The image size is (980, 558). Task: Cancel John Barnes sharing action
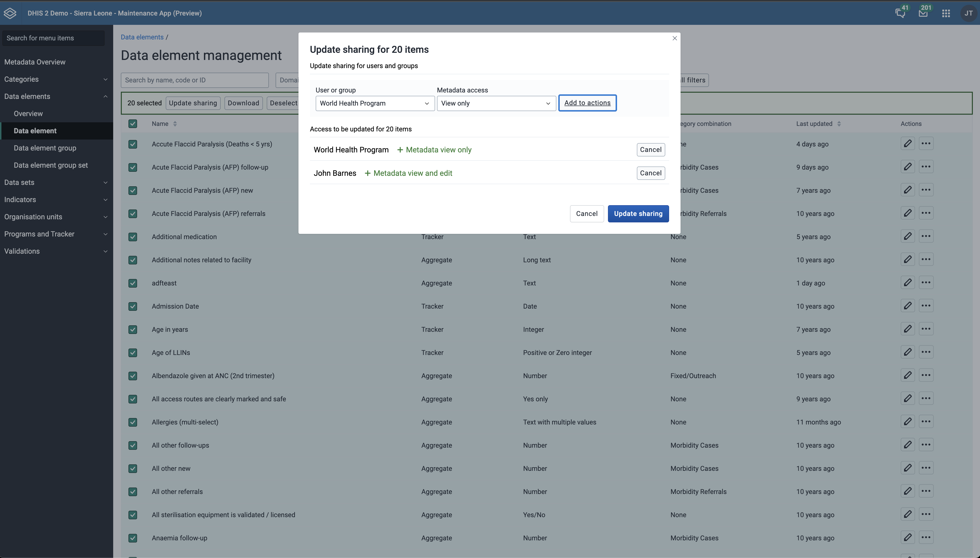[x=650, y=173]
